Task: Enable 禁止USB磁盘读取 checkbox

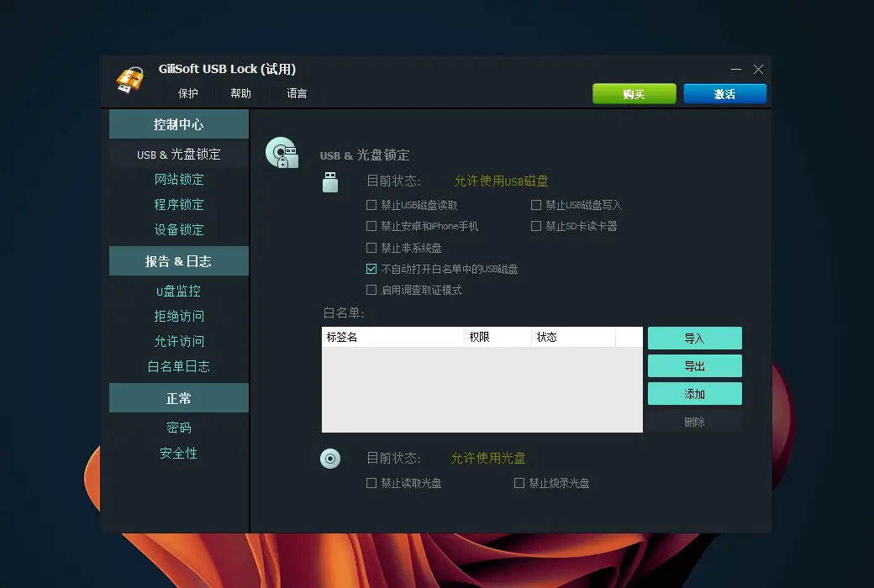Action: tap(371, 205)
